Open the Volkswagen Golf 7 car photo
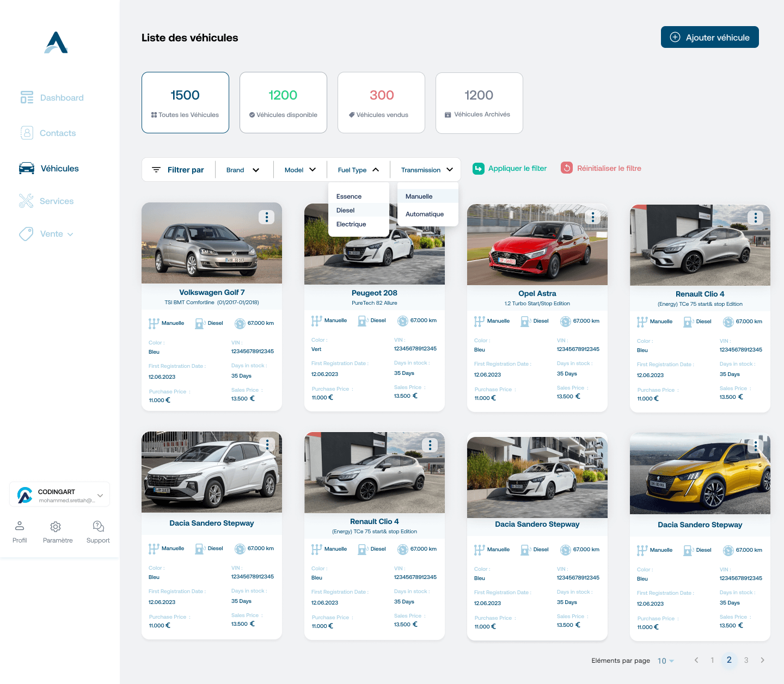Viewport: 784px width, 684px height. click(x=212, y=243)
